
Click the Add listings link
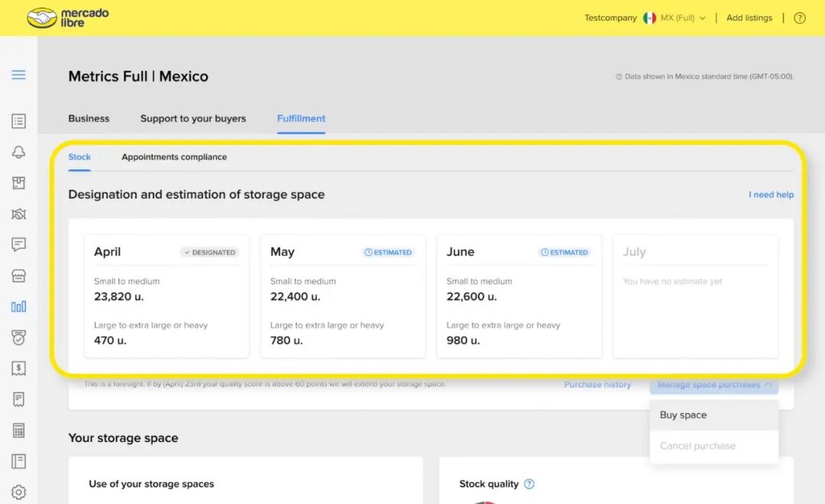pos(749,18)
